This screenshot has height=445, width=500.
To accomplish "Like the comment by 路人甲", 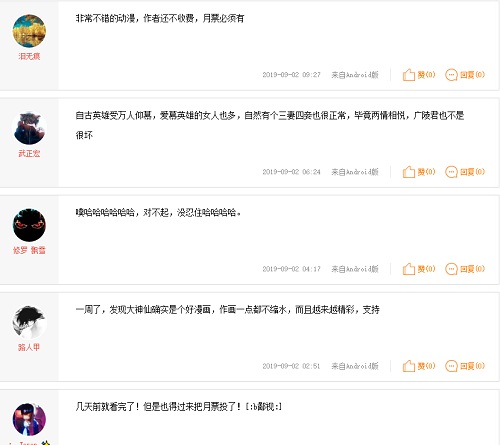I will pos(409,366).
